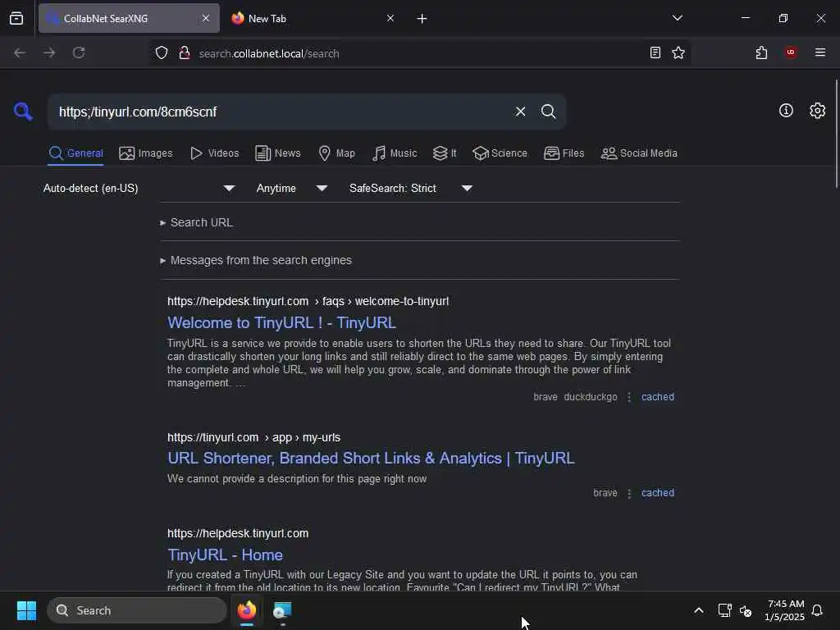840x630 pixels.
Task: Expand the Search URL section
Action: pyautogui.click(x=197, y=222)
